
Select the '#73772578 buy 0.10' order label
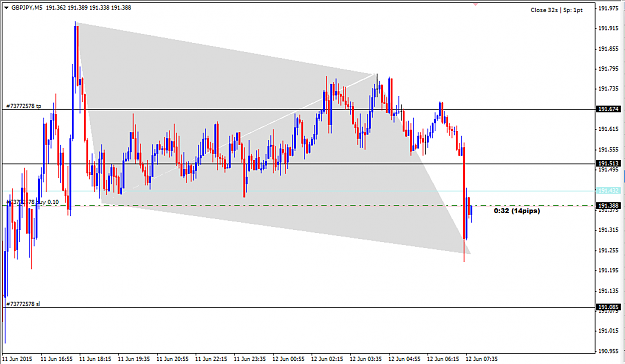pos(33,202)
